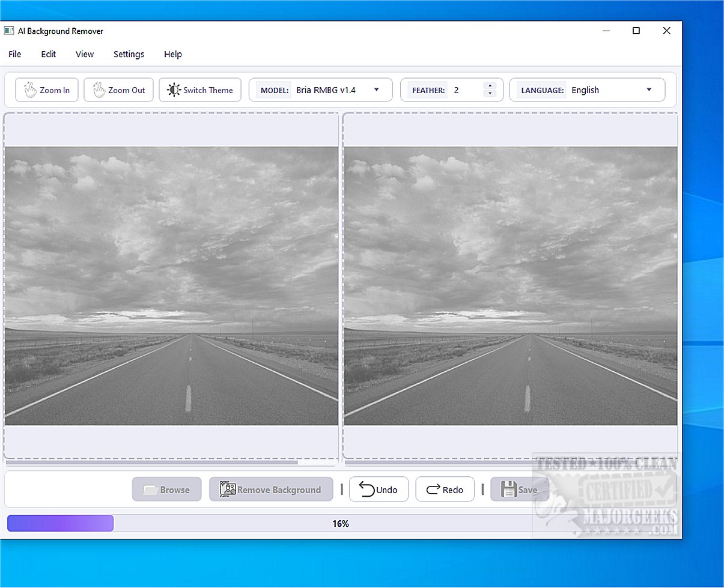Viewport: 724px width, 588px height.
Task: Open the File menu
Action: tap(15, 54)
